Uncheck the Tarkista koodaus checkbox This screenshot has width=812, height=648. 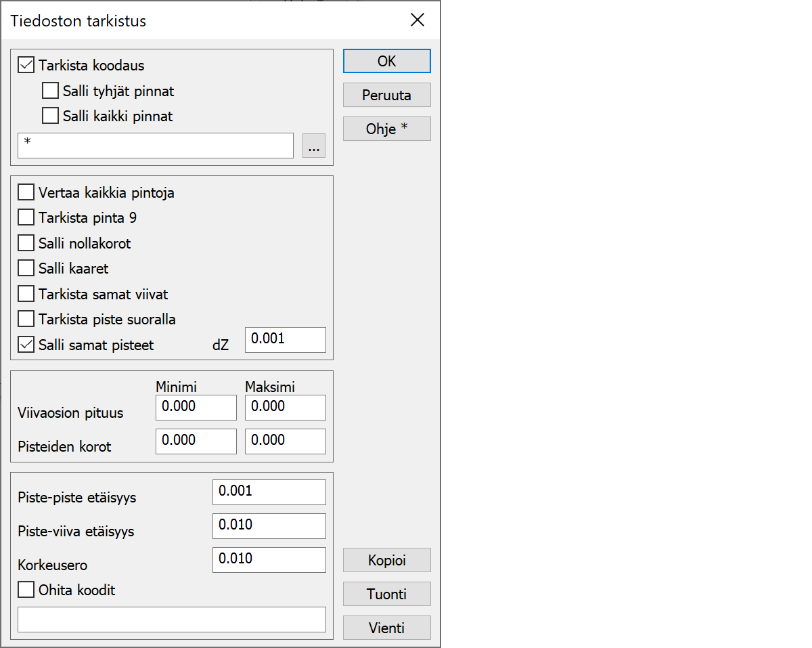click(x=26, y=66)
